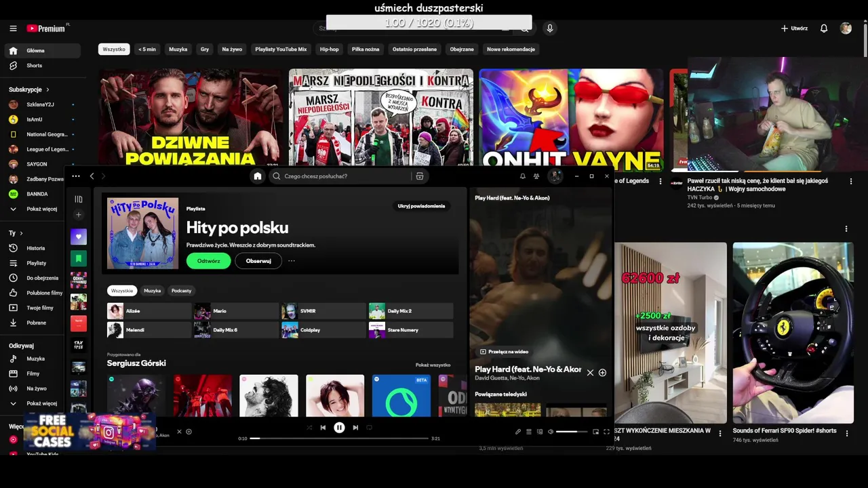Image resolution: width=868 pixels, height=488 pixels.
Task: Open Spotify three-dot app menu
Action: (76, 176)
